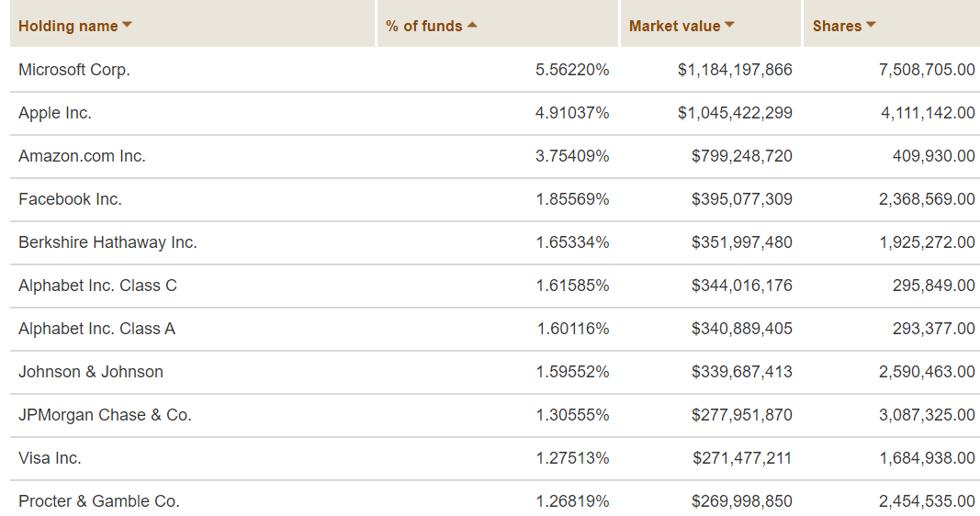Click Facebook Inc. in the holdings list
The image size is (980, 516).
click(70, 199)
